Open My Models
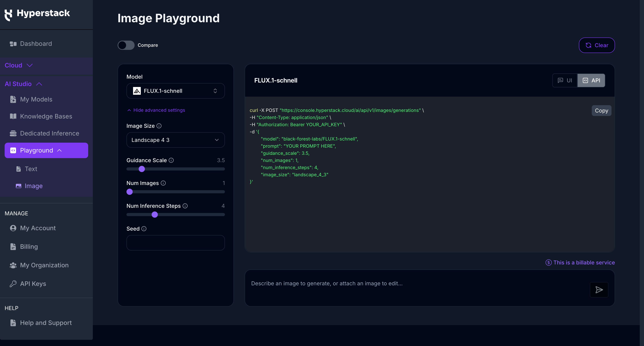The height and width of the screenshot is (346, 644). tap(36, 99)
